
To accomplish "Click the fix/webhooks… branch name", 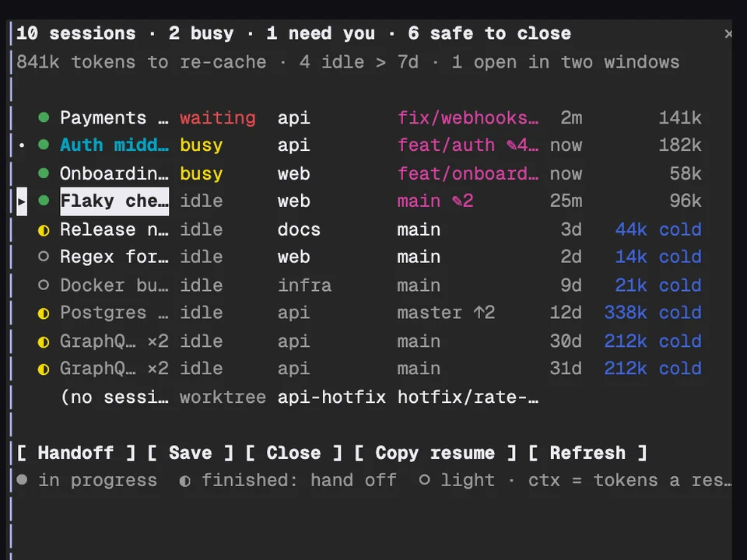I will click(468, 117).
